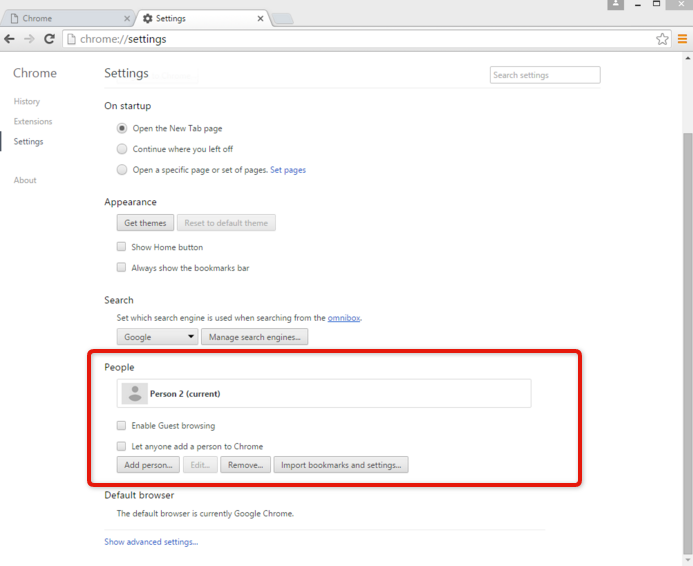
Task: Select Open a specific page or set of pages
Action: tap(122, 170)
